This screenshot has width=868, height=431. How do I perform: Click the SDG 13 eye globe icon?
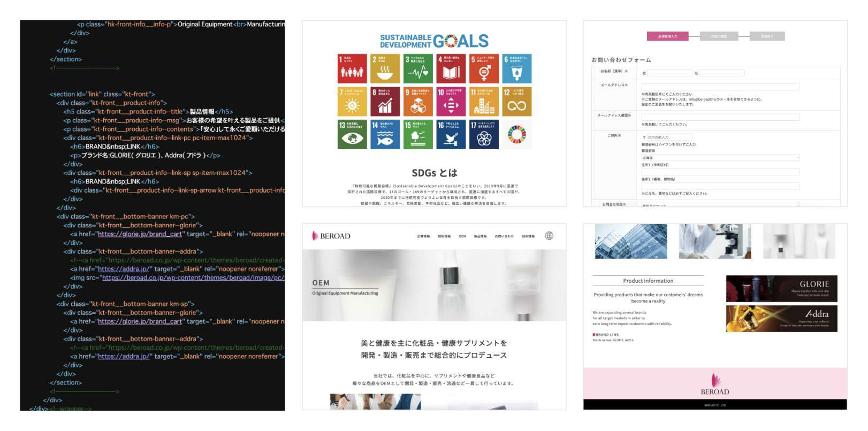click(x=352, y=135)
